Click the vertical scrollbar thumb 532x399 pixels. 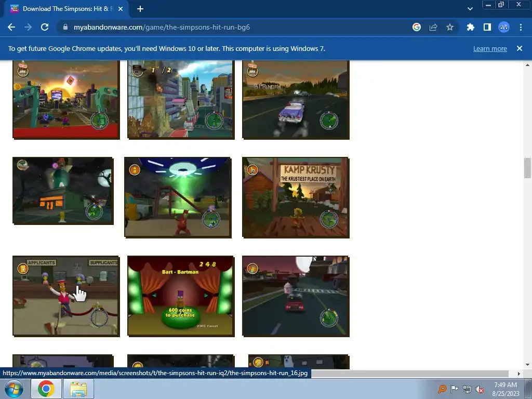tap(527, 168)
